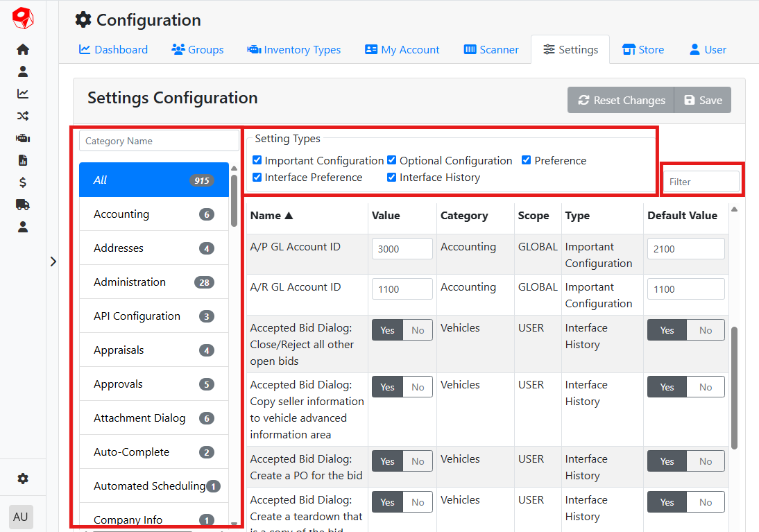Toggle the Interface History checkbox
Image resolution: width=759 pixels, height=532 pixels.
point(392,178)
